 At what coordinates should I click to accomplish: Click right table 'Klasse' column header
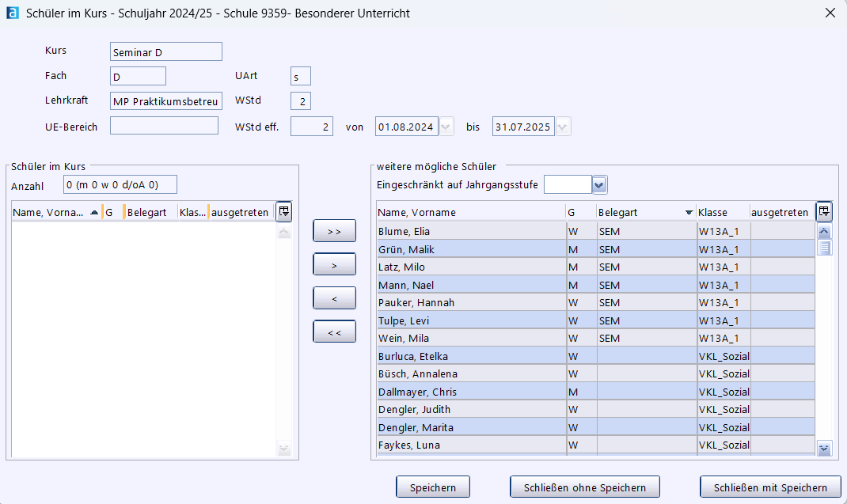(x=724, y=212)
